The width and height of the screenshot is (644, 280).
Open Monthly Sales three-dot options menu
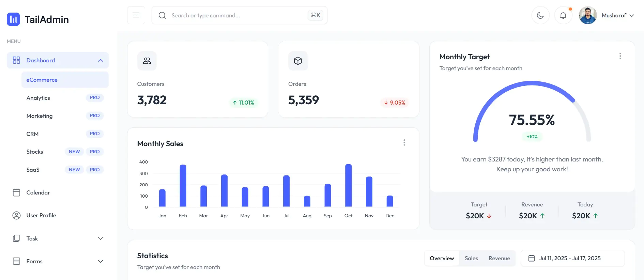point(404,142)
